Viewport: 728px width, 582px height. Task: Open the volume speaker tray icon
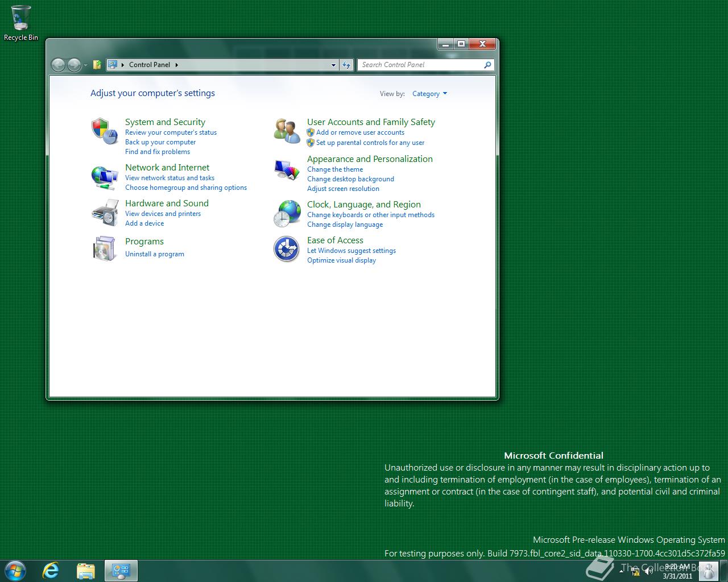click(x=648, y=571)
